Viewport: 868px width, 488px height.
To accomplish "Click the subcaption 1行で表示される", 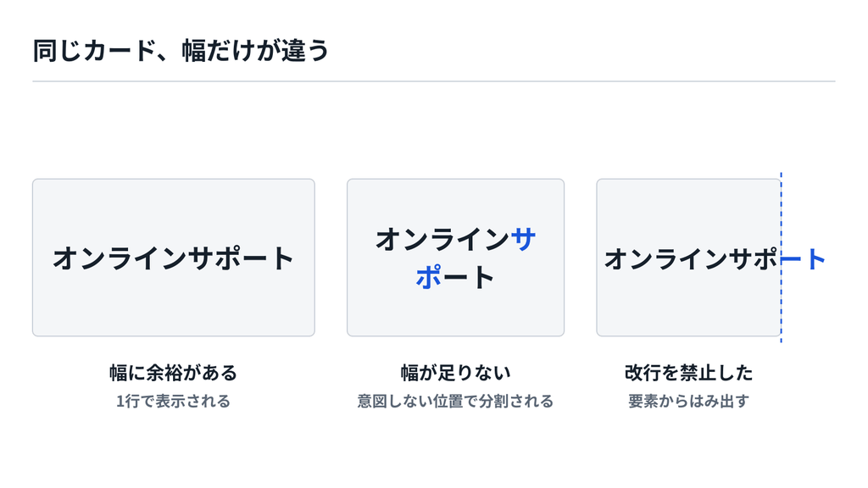I will (173, 401).
